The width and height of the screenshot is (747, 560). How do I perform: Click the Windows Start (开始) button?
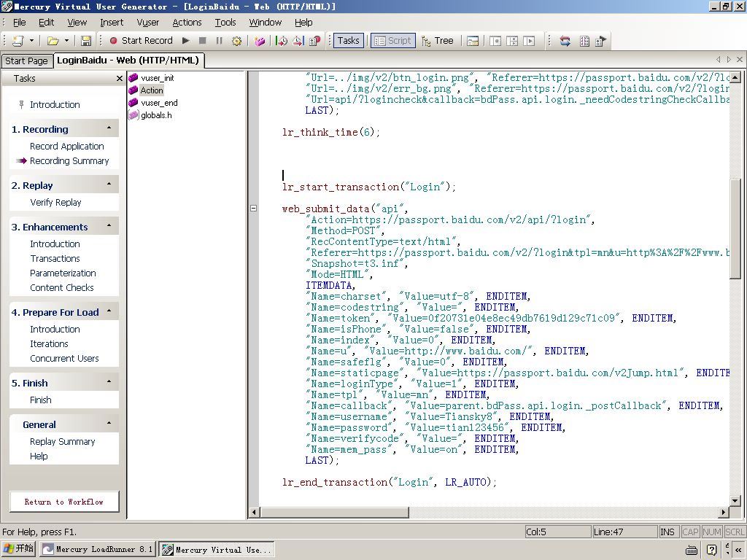[x=18, y=548]
